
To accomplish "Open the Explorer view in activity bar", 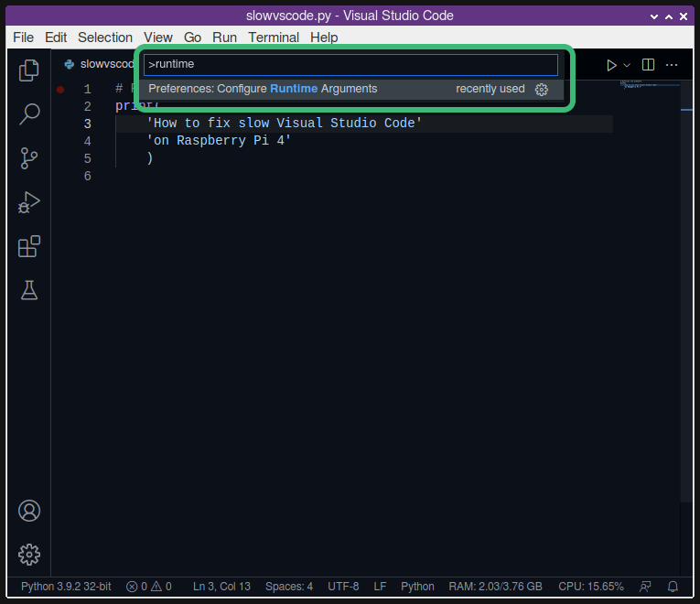I will click(x=29, y=70).
